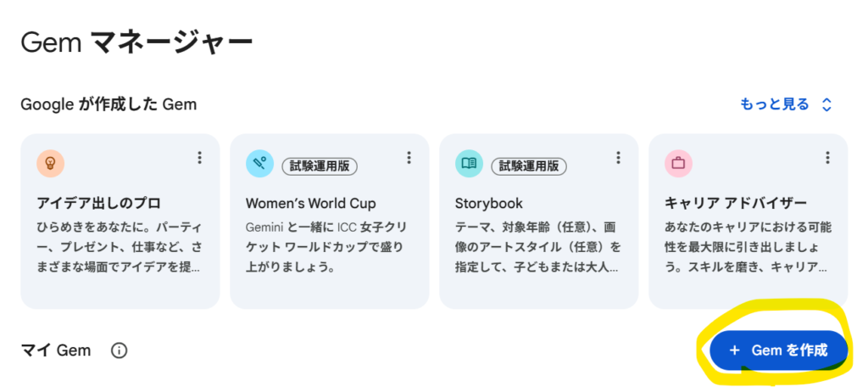Click the info icon next to マイ Gem
Viewport: 868px width, 387px height.
coord(120,351)
